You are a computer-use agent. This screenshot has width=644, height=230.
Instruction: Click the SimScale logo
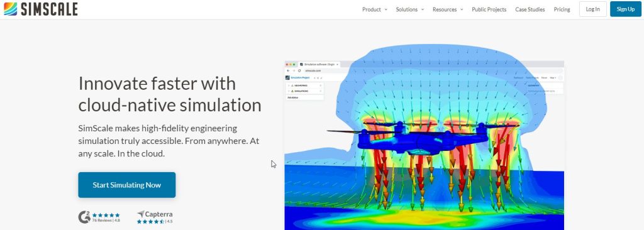40,9
